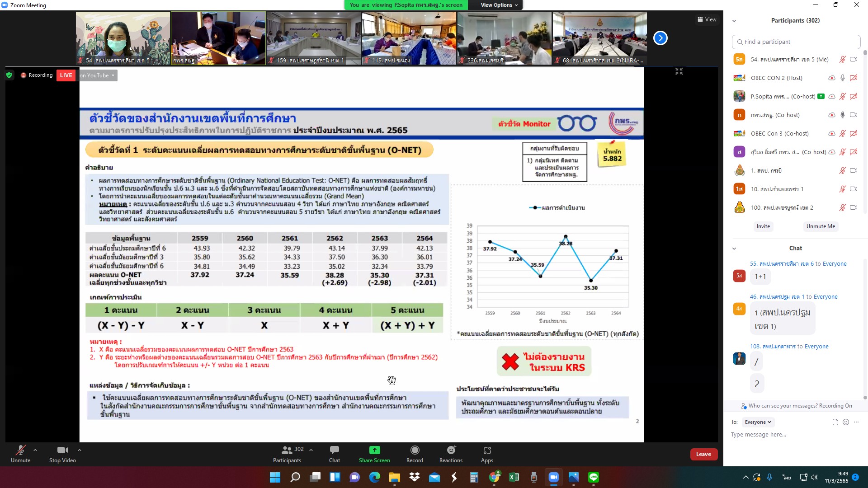Viewport: 868px width, 488px height.
Task: Show hidden icons in system tray
Action: click(745, 477)
